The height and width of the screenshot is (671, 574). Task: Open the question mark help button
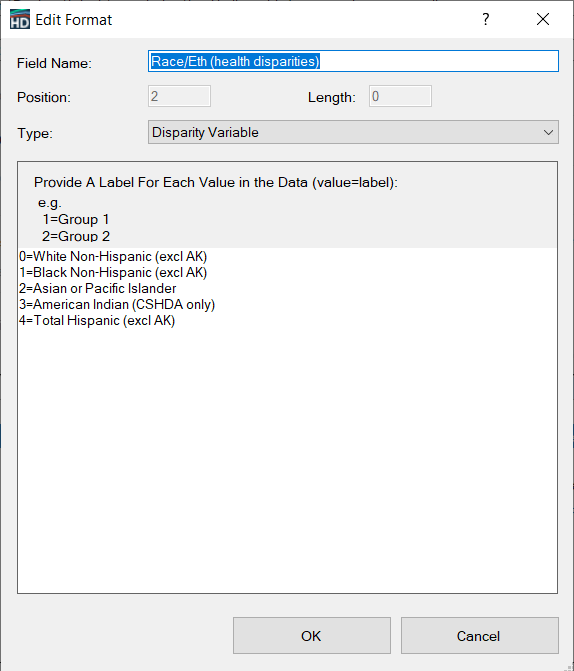(x=485, y=19)
